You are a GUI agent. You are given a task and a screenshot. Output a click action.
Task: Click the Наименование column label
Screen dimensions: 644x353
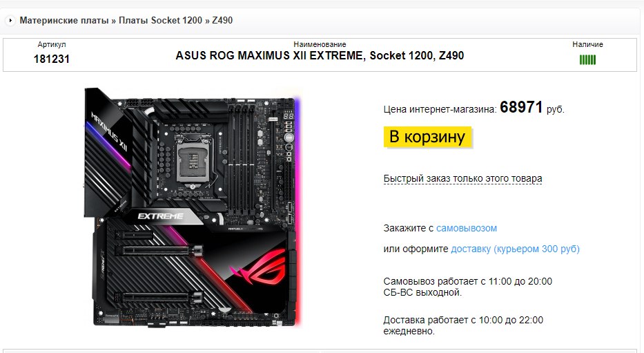point(320,44)
